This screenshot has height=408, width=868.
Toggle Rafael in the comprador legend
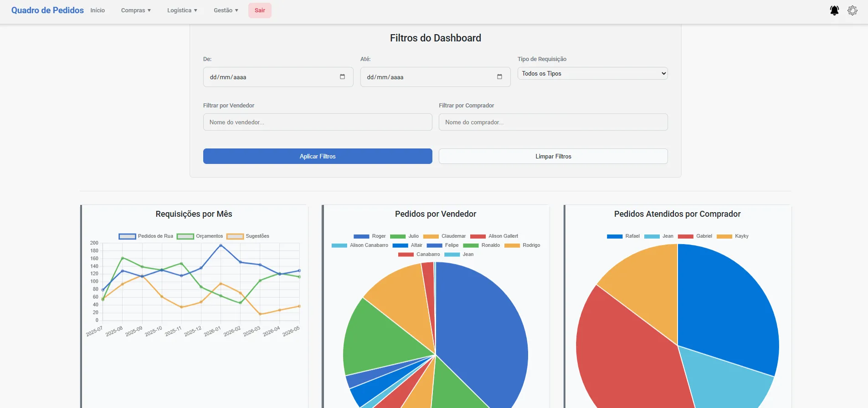[623, 236]
